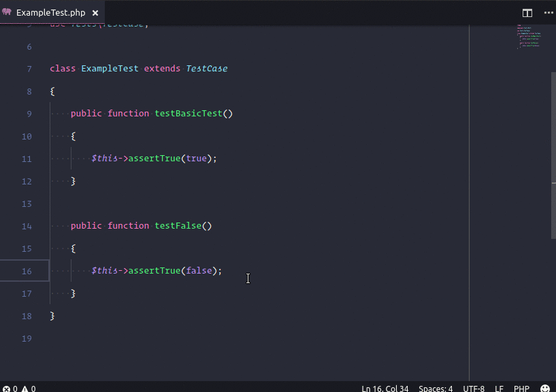Click the minimap code preview
This screenshot has width=556, height=392.
pyautogui.click(x=529, y=36)
